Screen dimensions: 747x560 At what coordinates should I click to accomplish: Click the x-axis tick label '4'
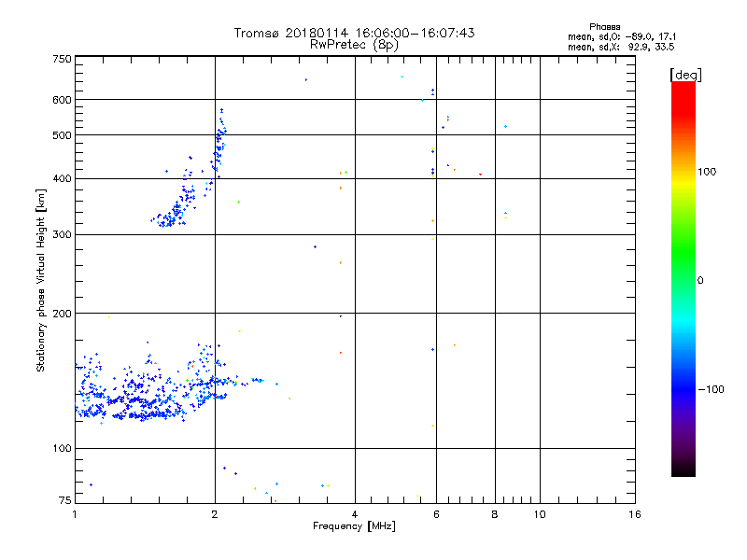[x=355, y=514]
